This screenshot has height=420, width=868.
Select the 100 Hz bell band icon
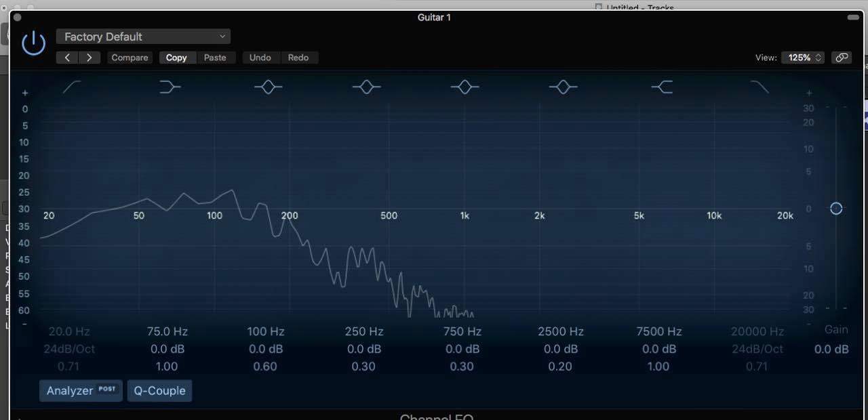(x=268, y=87)
